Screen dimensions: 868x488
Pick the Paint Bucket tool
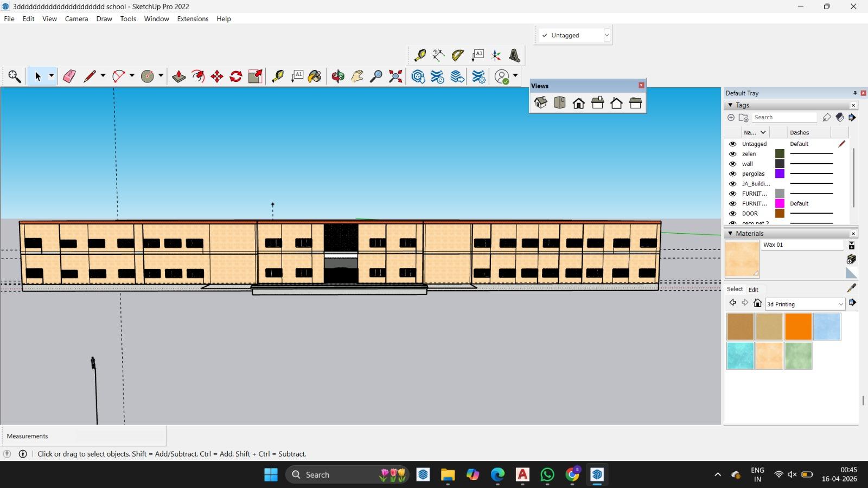(315, 76)
